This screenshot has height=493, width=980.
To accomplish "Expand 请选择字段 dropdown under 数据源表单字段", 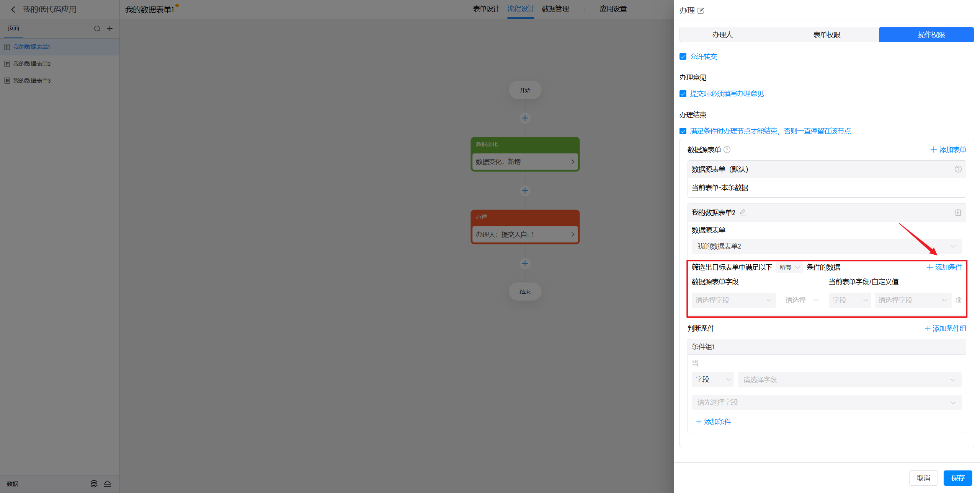I will coord(733,300).
